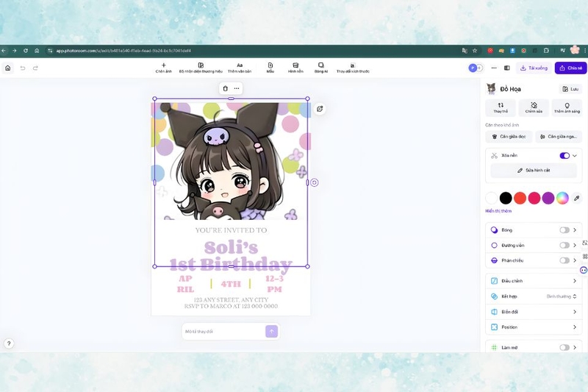
Task: Expand Làm mờ blur settings chevron
Action: (x=575, y=347)
